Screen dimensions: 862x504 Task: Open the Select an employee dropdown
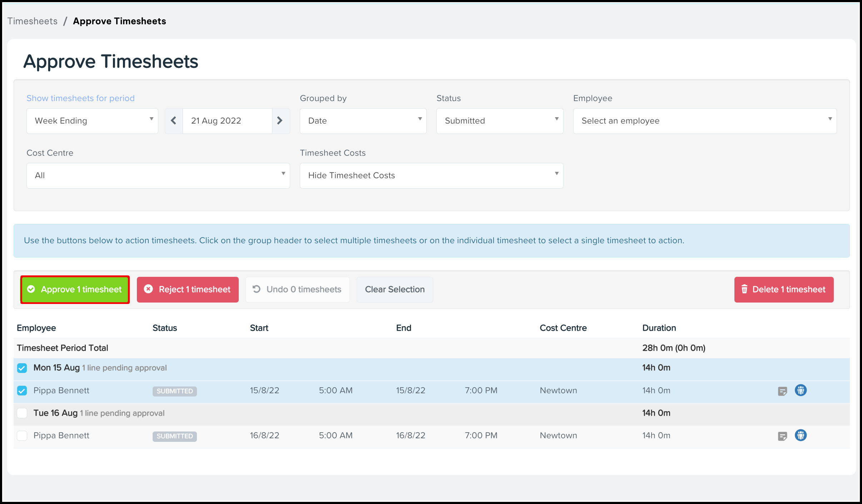click(704, 121)
